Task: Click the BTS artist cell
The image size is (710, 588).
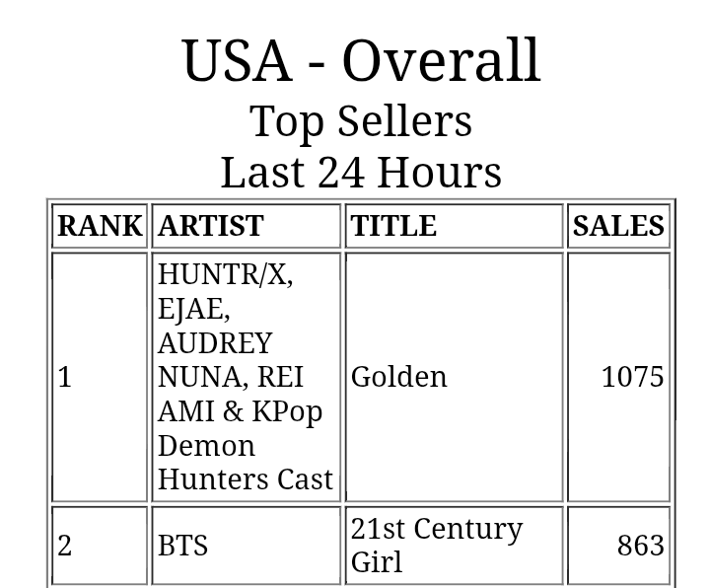Action: tap(246, 546)
